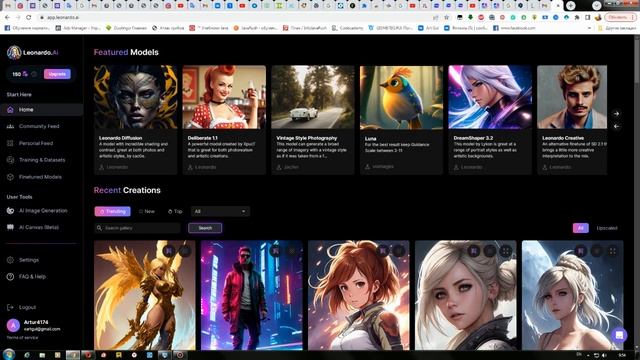Select the New filter

click(147, 211)
